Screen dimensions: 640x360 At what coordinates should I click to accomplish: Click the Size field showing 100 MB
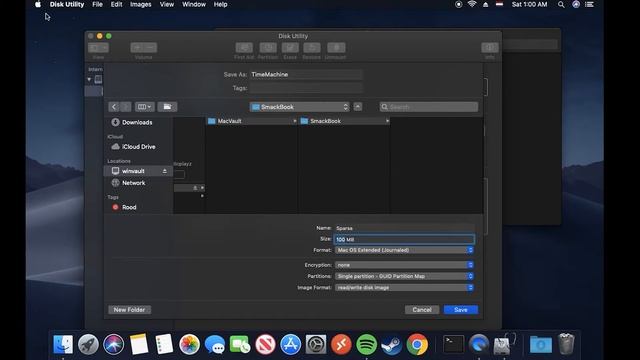point(404,240)
